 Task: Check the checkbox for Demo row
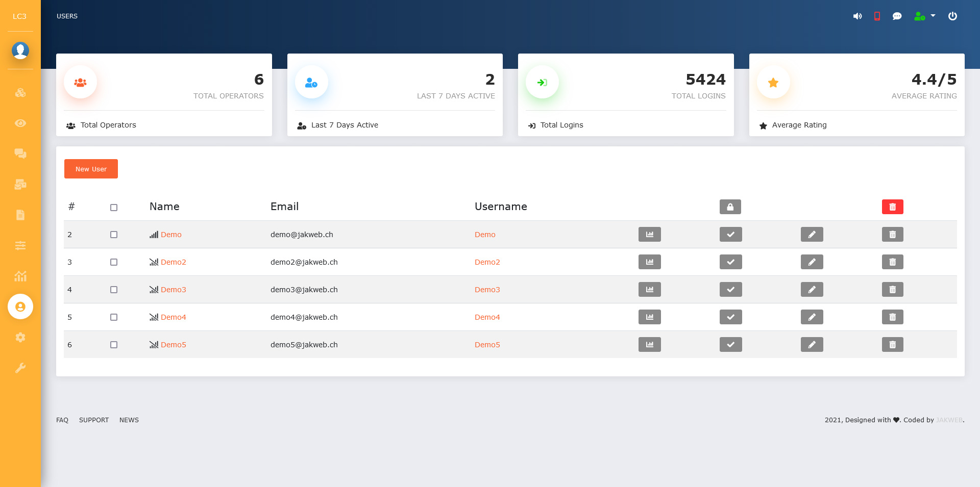click(114, 235)
